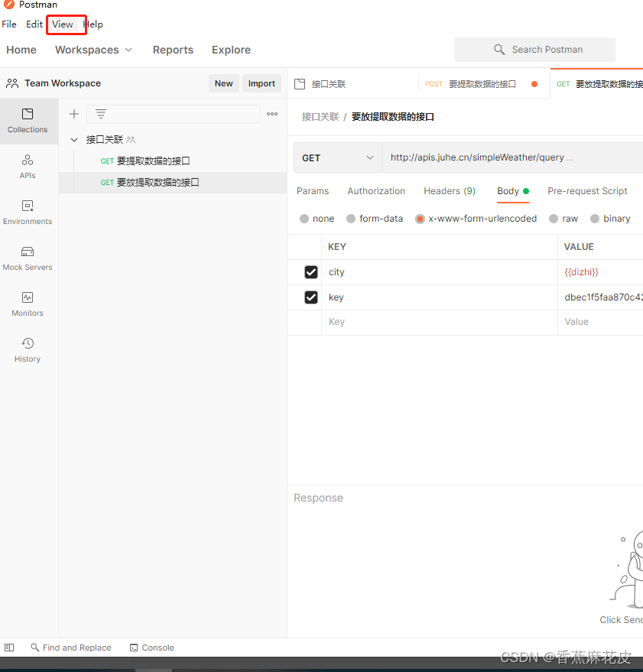Open the File menu
The height and width of the screenshot is (672, 643).
click(x=9, y=24)
